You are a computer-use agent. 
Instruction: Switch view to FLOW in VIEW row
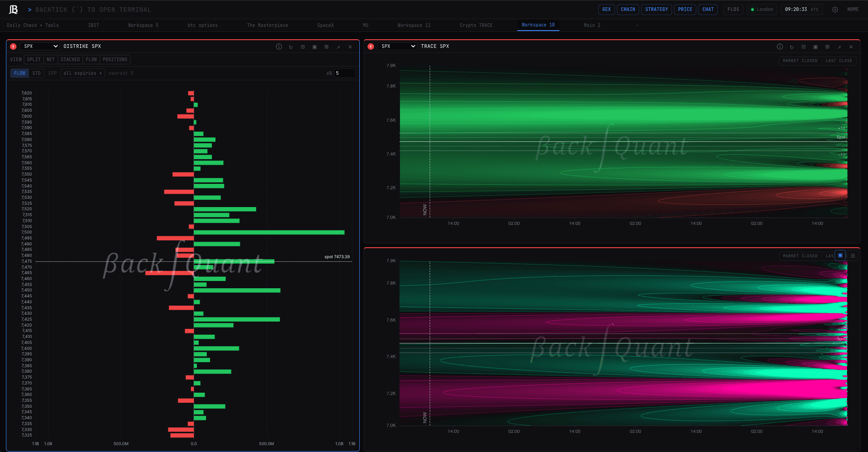(x=91, y=60)
